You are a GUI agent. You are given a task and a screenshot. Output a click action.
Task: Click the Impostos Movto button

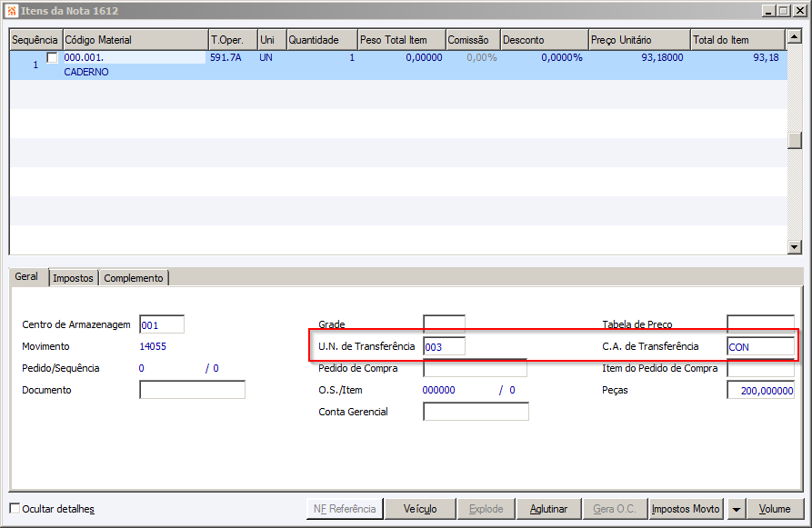pyautogui.click(x=686, y=509)
